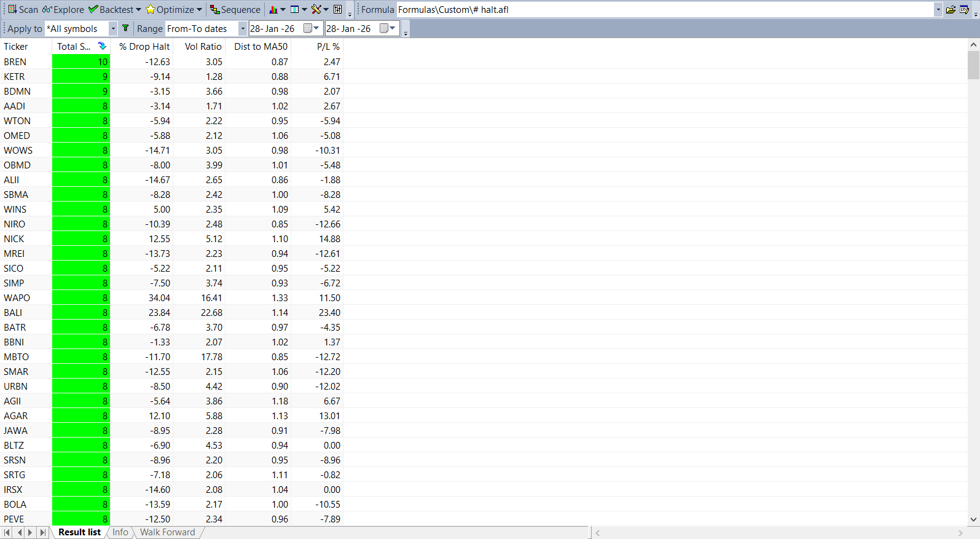Expand the Formula path dropdown arrow
980x539 pixels.
(938, 10)
